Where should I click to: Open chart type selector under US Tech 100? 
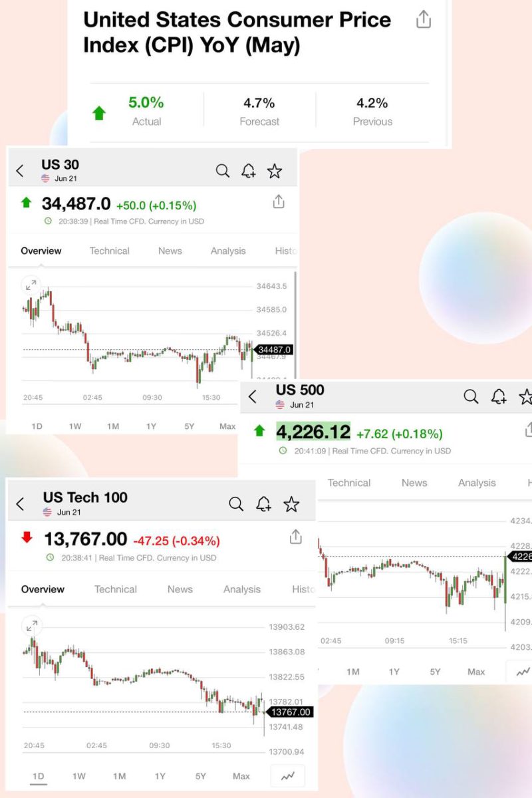point(288,776)
